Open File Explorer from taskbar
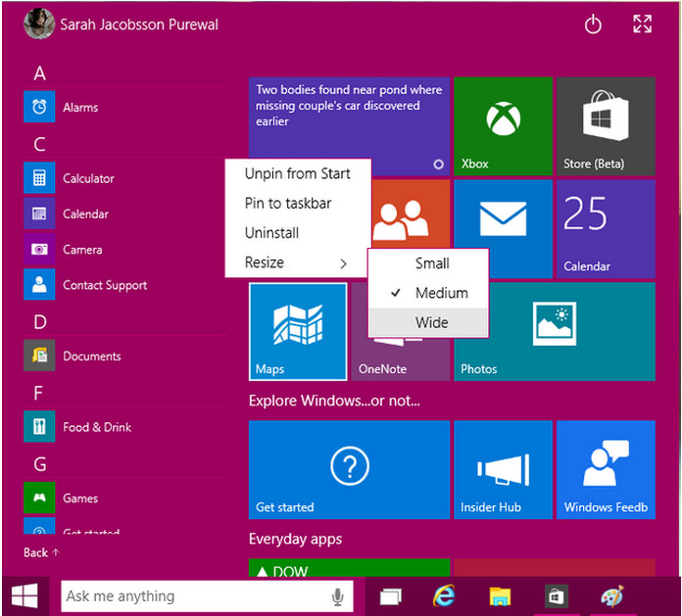 [x=500, y=596]
